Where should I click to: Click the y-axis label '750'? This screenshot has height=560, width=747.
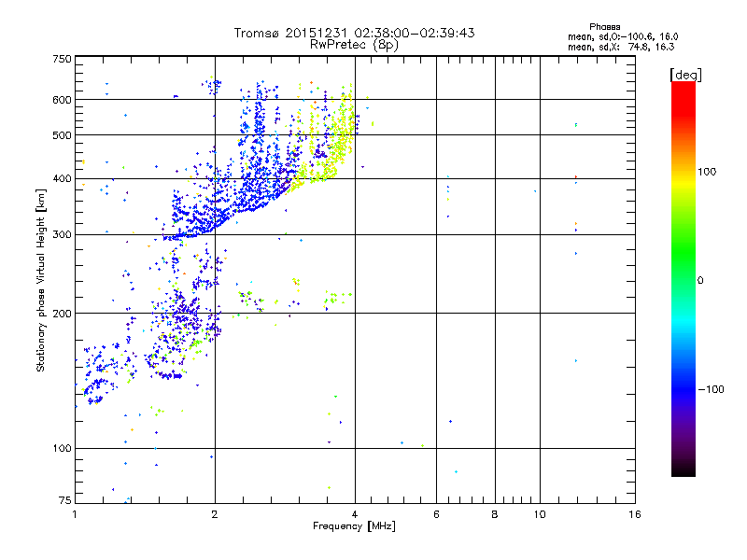click(x=62, y=59)
